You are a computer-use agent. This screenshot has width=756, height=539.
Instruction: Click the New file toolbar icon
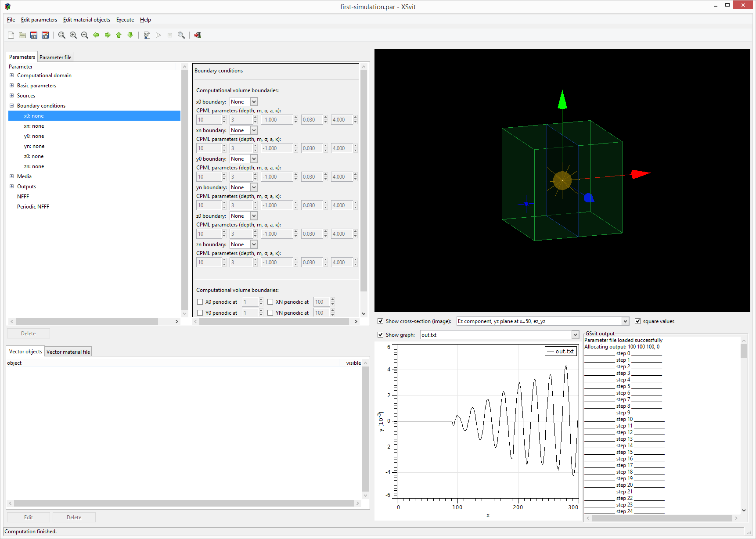tap(11, 35)
